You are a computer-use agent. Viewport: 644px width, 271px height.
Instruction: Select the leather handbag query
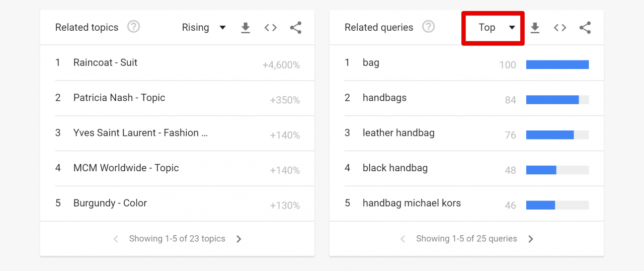pyautogui.click(x=398, y=133)
